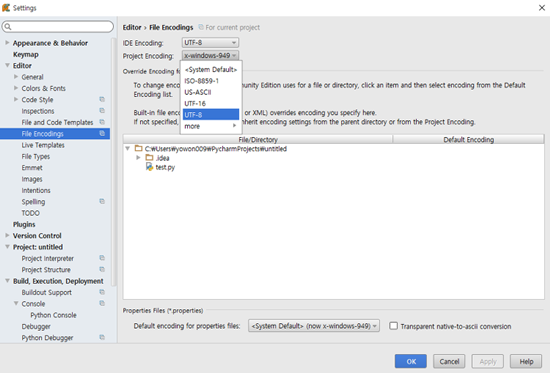Viewport: 550px width, 373px height.
Task: Open the Python Console settings page
Action: 53,315
